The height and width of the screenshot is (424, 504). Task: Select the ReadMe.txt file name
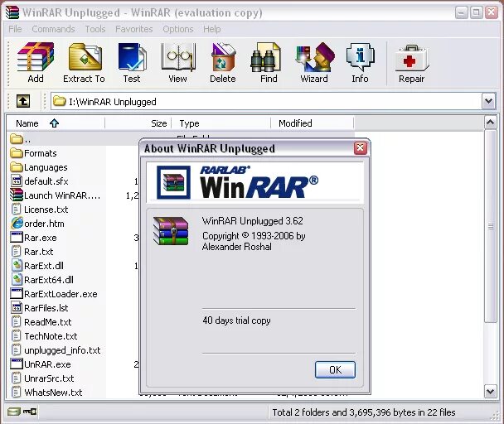coord(48,322)
